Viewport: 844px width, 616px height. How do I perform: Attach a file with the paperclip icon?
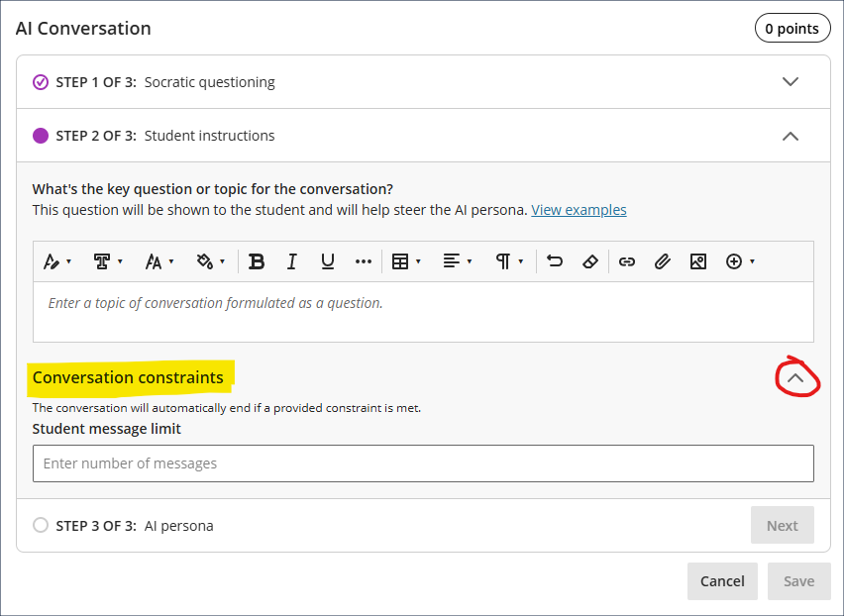coord(662,261)
